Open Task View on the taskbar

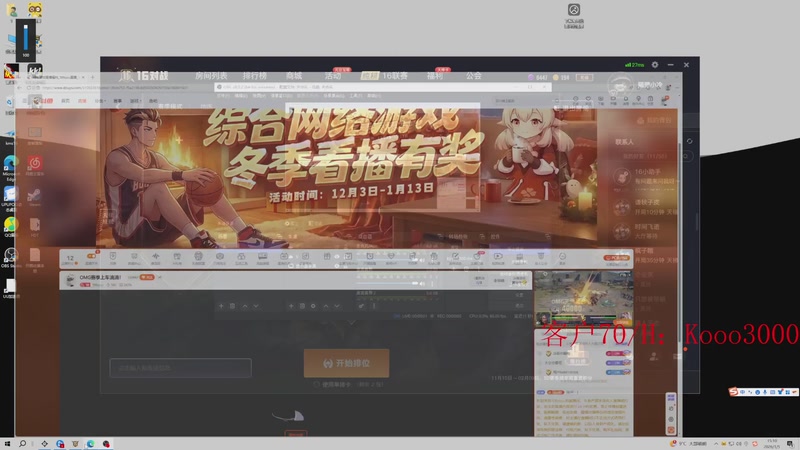(44, 444)
